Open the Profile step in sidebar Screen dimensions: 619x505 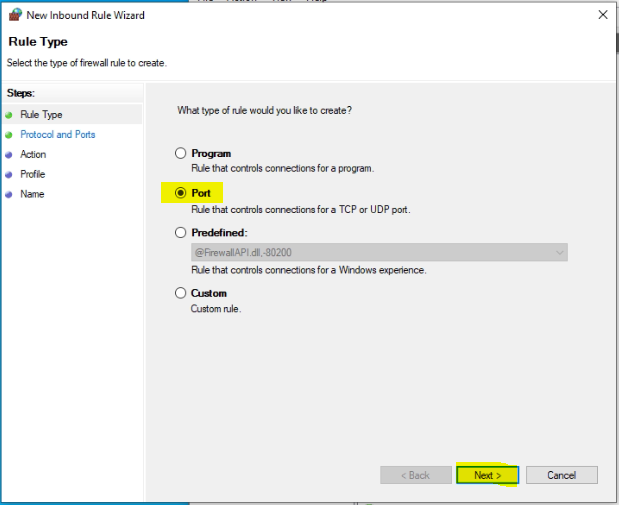[33, 174]
